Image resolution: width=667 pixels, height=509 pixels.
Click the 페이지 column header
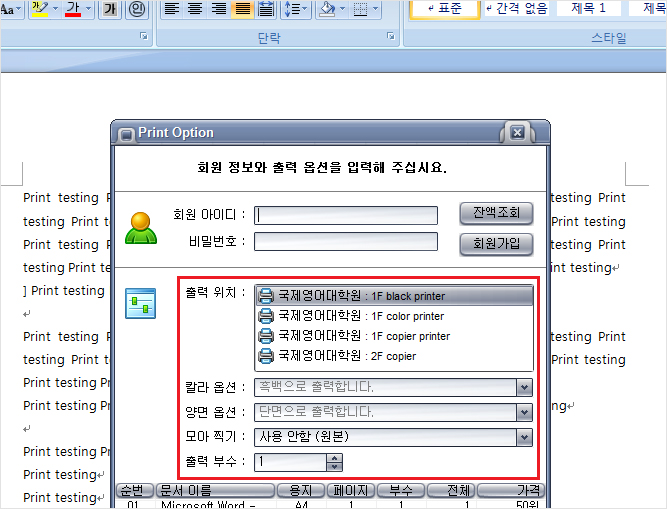coord(351,490)
